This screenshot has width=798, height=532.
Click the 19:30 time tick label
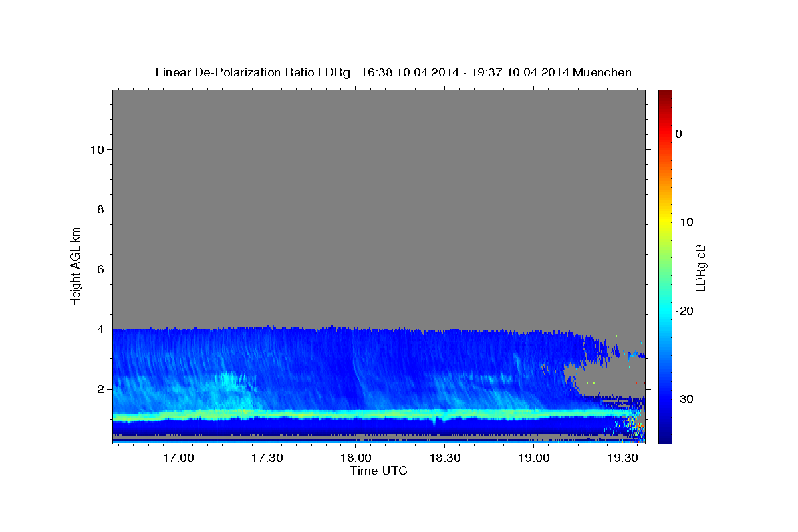pyautogui.click(x=622, y=458)
